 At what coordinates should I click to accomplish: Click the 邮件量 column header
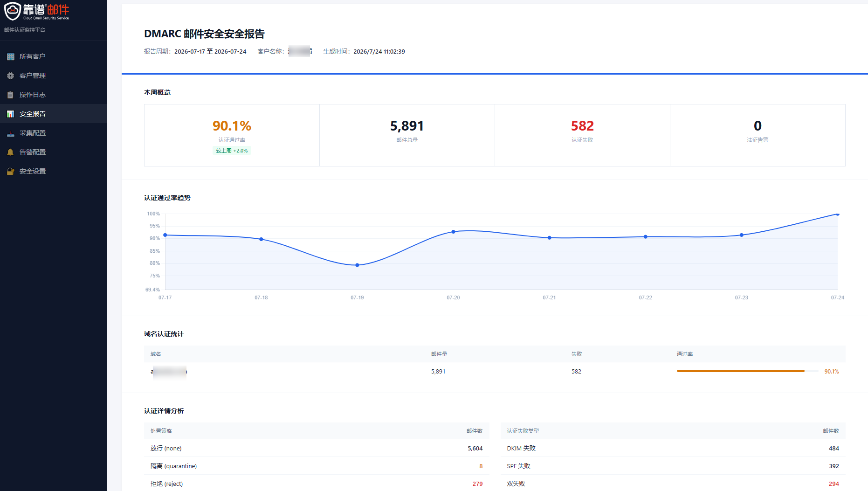click(439, 354)
